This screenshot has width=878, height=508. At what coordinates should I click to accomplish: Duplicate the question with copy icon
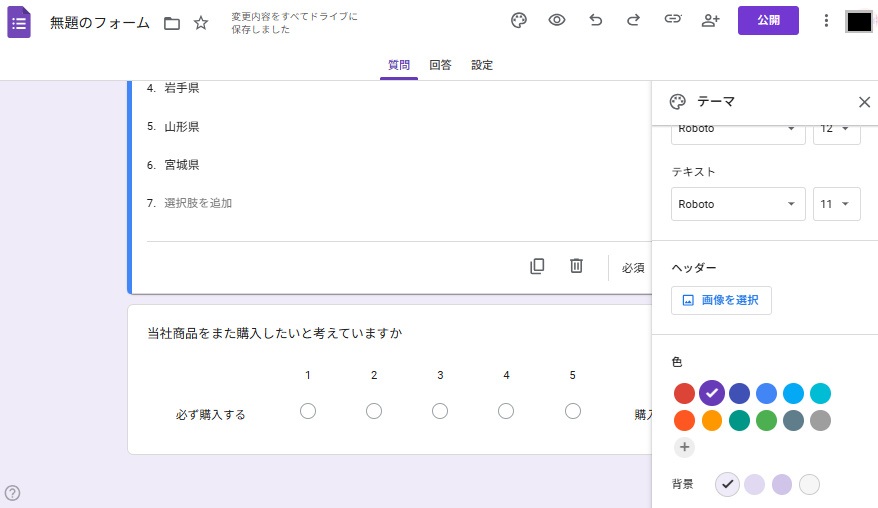point(537,266)
